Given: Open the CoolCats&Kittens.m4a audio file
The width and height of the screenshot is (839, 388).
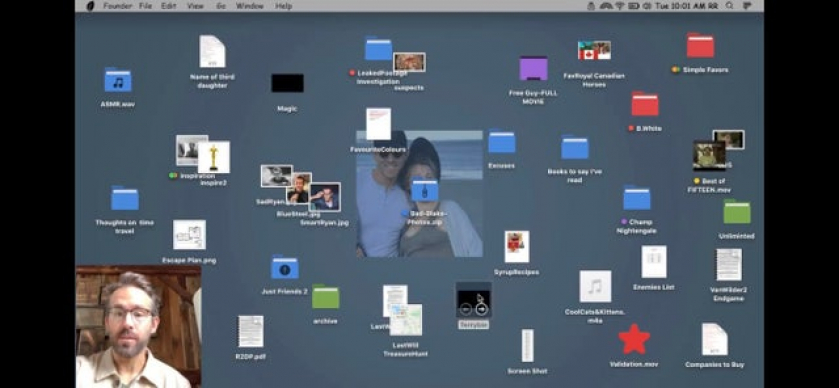Looking at the screenshot, I should pos(595,286).
